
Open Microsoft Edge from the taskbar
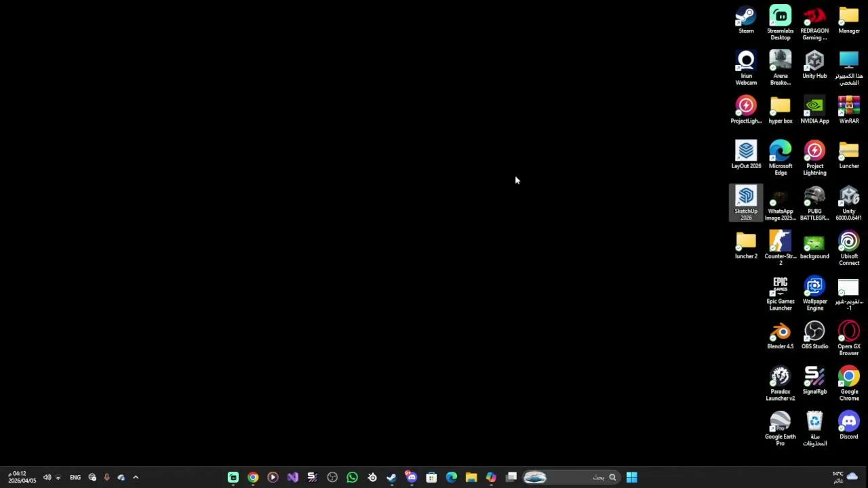[452, 477]
